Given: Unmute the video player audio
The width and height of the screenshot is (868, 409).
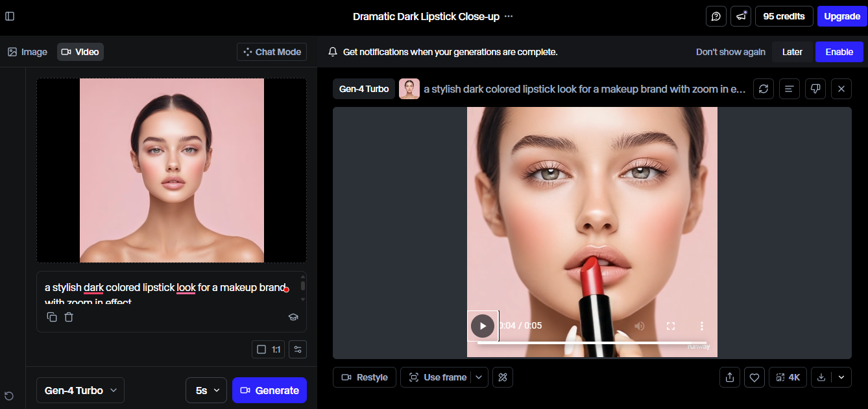Looking at the screenshot, I should pyautogui.click(x=640, y=326).
